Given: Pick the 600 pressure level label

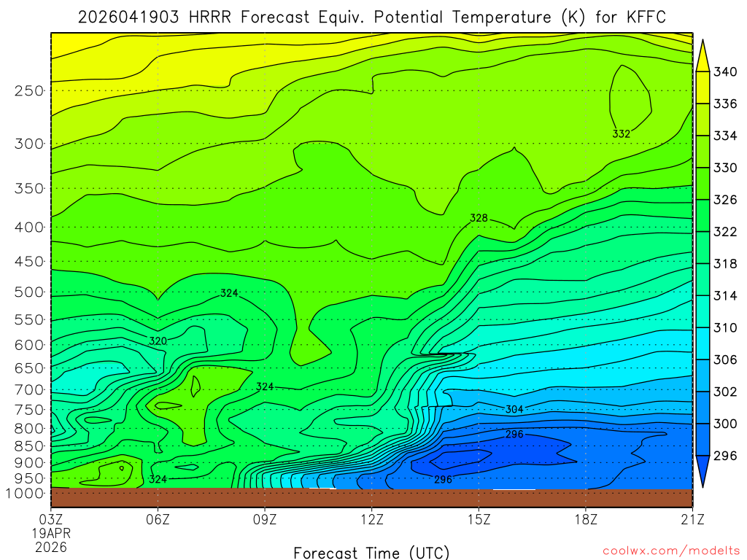Looking at the screenshot, I should point(29,345).
